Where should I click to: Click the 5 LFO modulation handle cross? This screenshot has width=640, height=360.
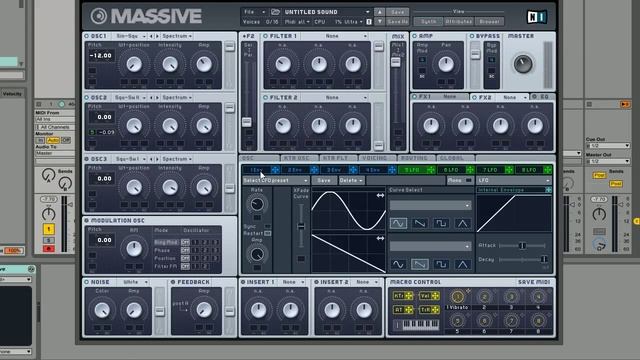click(x=431, y=170)
